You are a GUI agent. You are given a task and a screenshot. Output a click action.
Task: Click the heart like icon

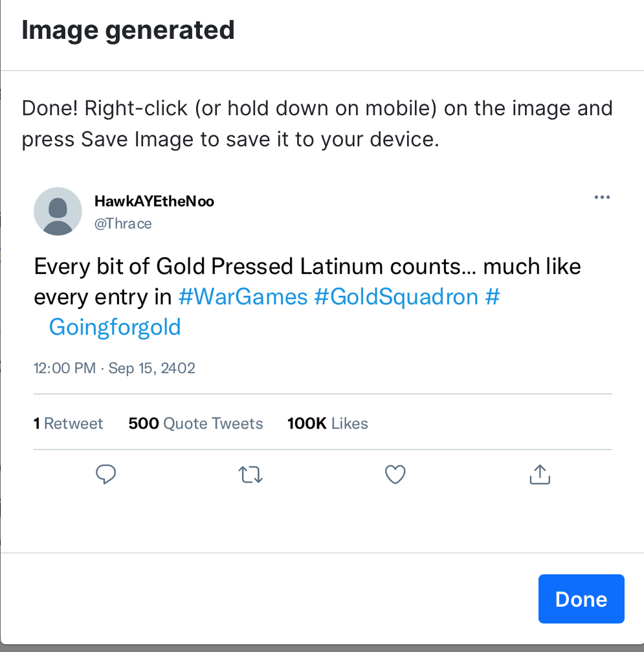(395, 475)
